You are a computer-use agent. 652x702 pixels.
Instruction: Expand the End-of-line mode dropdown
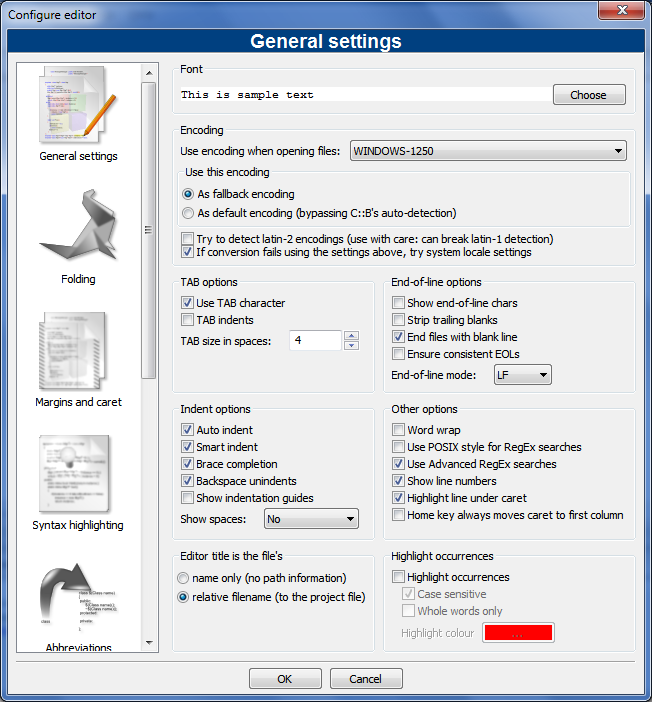coord(523,375)
